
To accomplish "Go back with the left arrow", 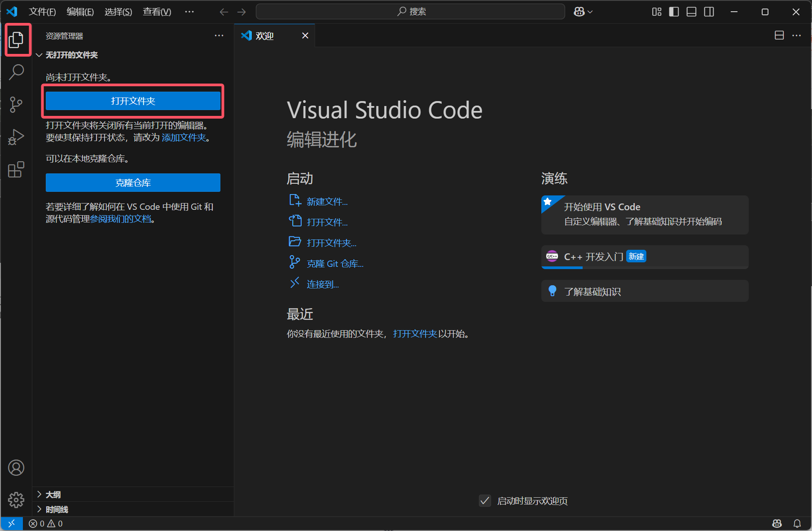I will coord(224,12).
